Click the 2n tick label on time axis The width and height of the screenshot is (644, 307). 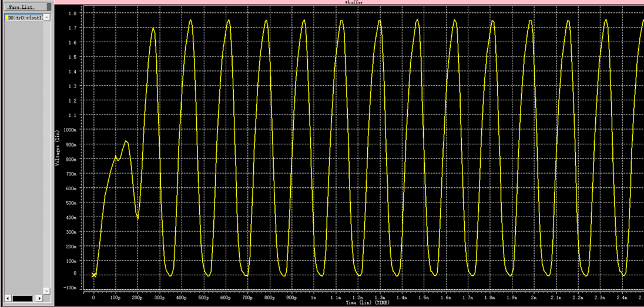click(x=534, y=297)
